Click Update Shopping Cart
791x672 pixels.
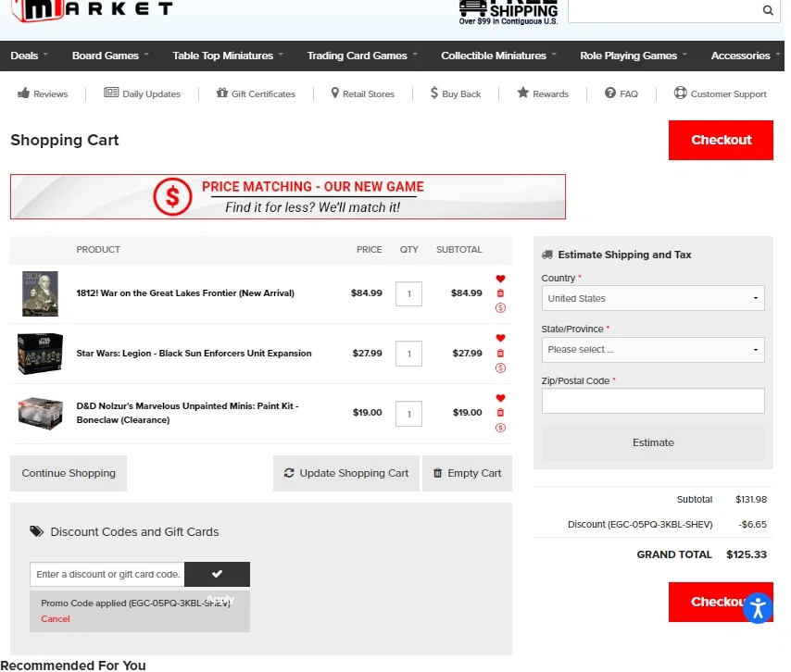click(346, 473)
